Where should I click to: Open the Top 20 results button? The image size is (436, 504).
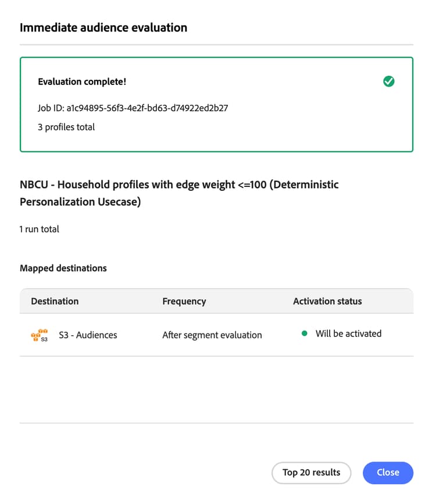311,473
